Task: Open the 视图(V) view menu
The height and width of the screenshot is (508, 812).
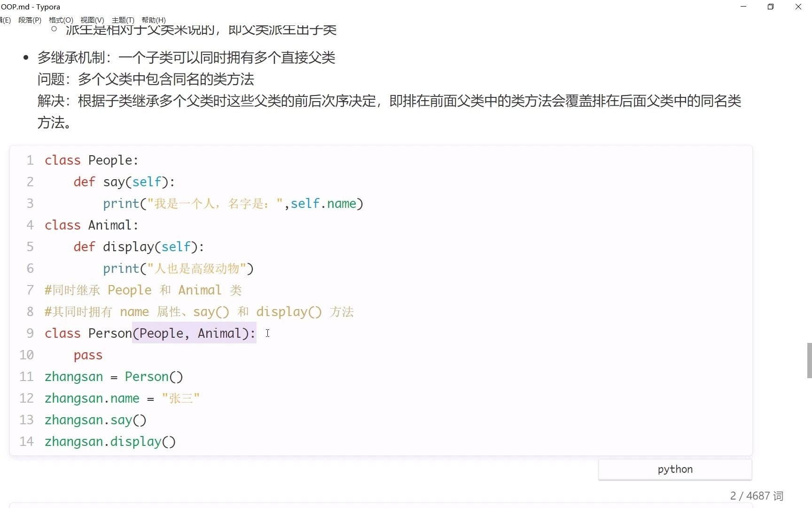Action: [x=92, y=20]
